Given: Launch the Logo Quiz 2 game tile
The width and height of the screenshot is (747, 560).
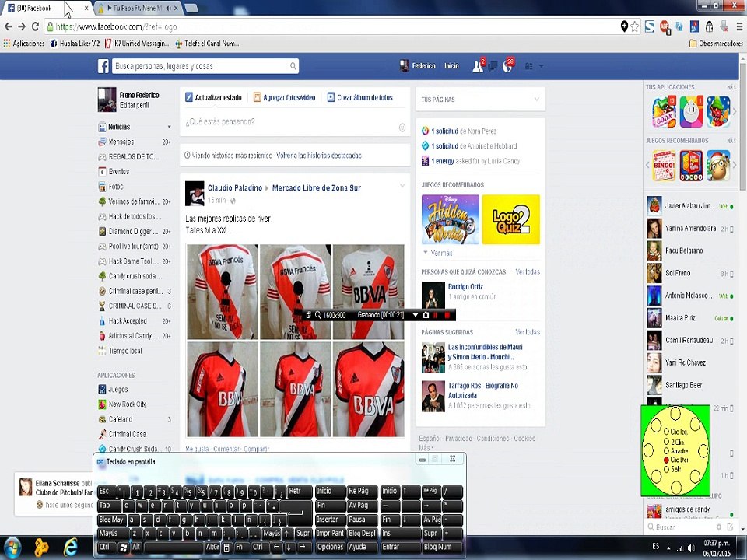Looking at the screenshot, I should 511,219.
